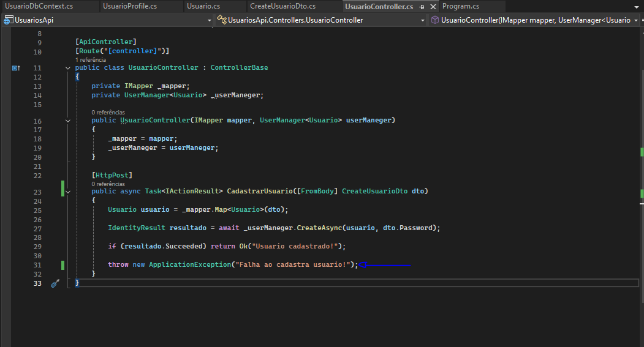The image size is (644, 347).
Task: Open the UsuariosApi project dropdown
Action: [x=209, y=20]
